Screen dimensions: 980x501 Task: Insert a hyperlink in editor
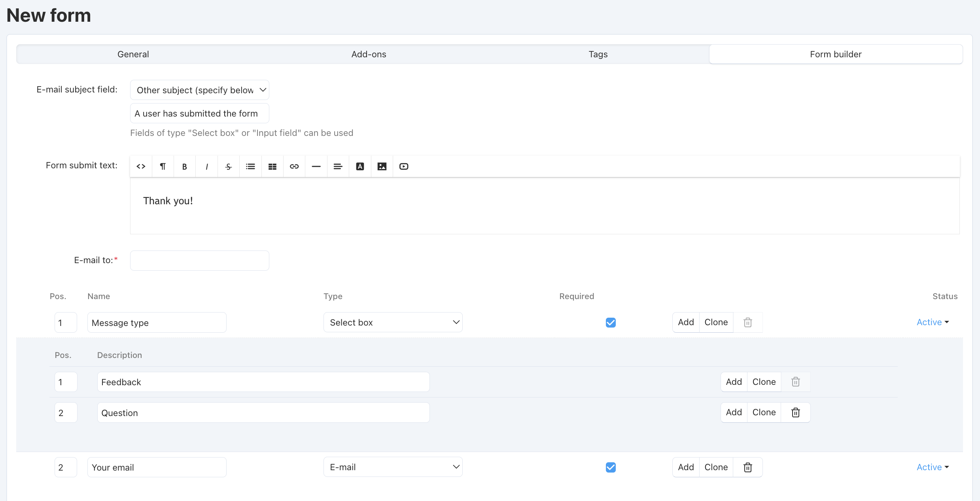(294, 166)
